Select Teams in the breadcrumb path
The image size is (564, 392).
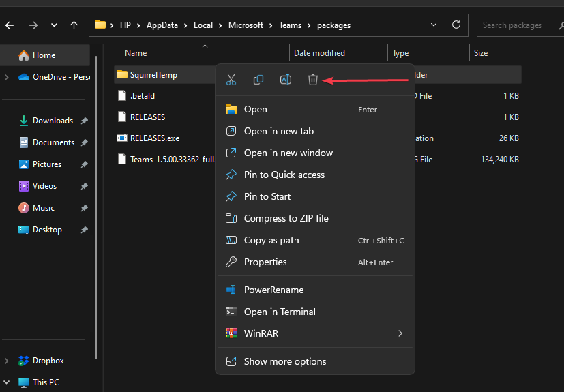[290, 25]
